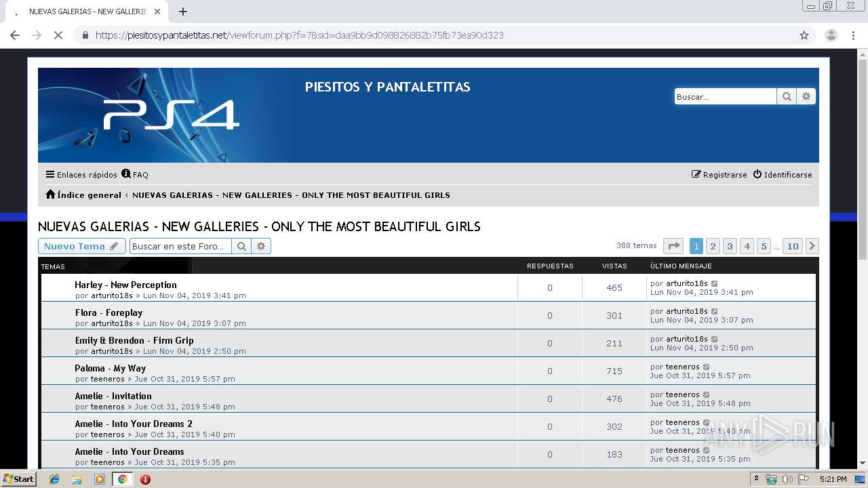Go to page 4 of topics
Image resolution: width=868 pixels, height=488 pixels.
747,246
